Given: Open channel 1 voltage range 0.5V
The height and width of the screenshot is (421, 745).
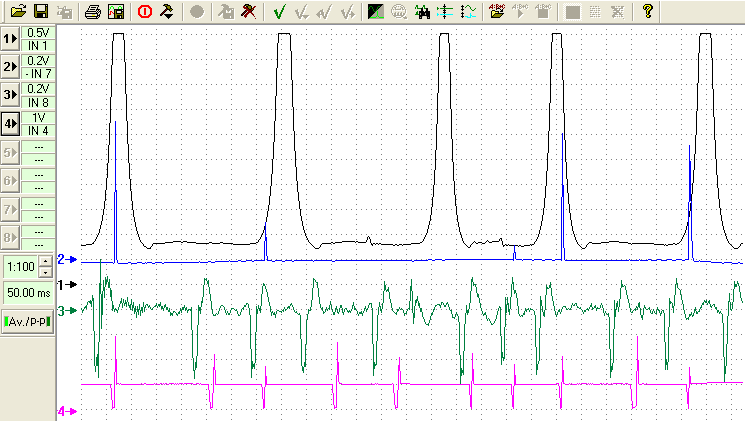Looking at the screenshot, I should pyautogui.click(x=38, y=33).
